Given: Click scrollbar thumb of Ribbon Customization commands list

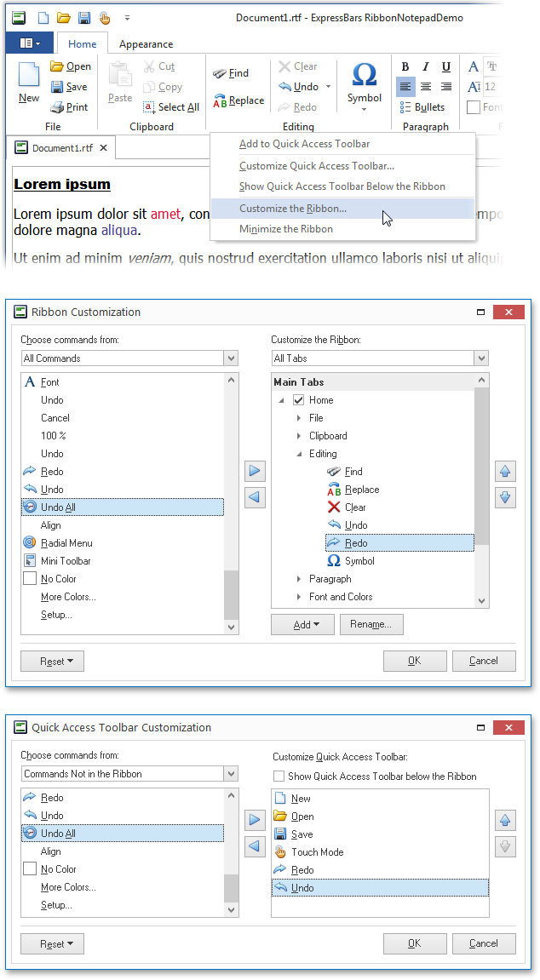Looking at the screenshot, I should pos(232,595).
